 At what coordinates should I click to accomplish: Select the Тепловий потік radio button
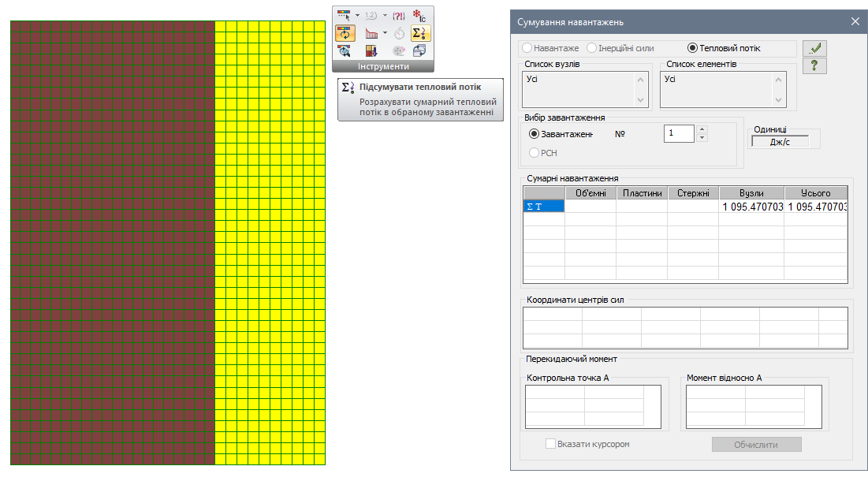tap(693, 48)
